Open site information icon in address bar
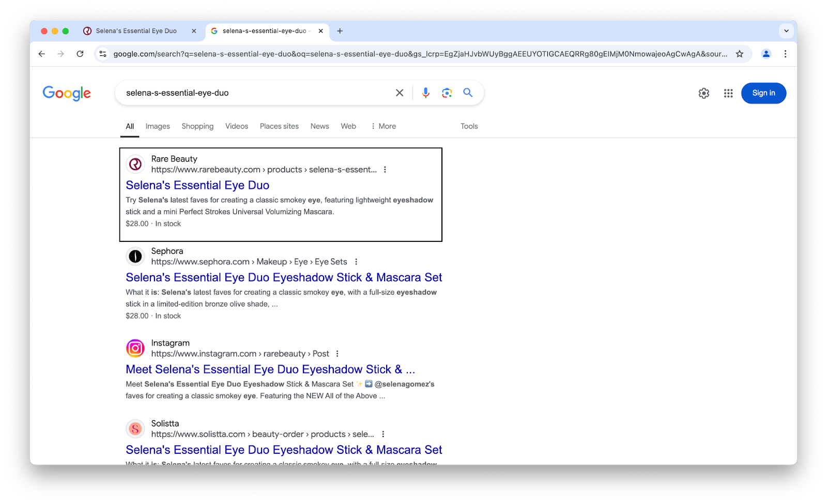 [x=103, y=54]
